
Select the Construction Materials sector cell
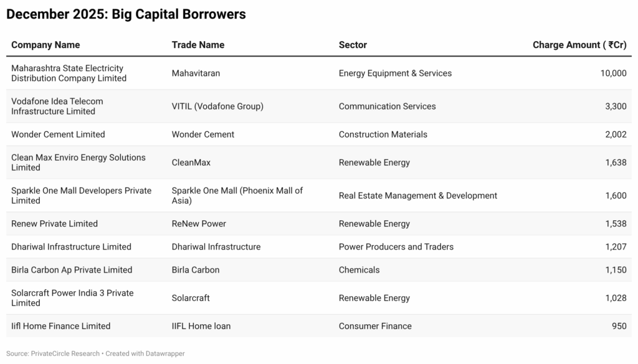click(383, 134)
